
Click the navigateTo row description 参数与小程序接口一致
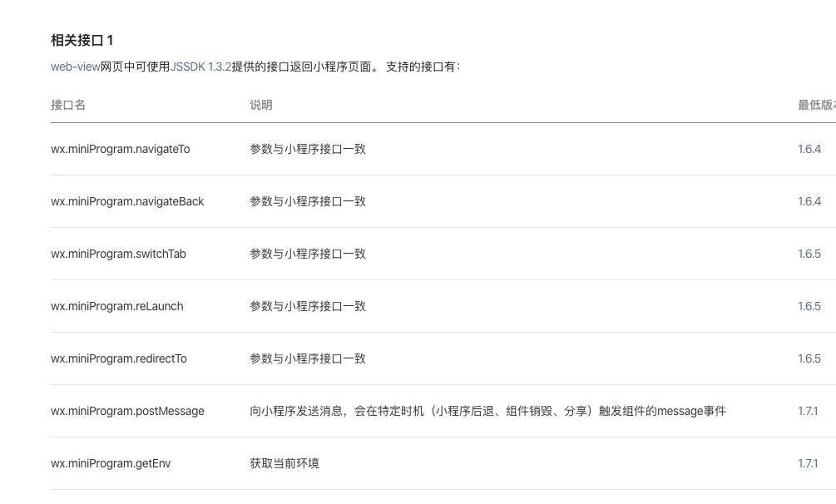(x=308, y=150)
